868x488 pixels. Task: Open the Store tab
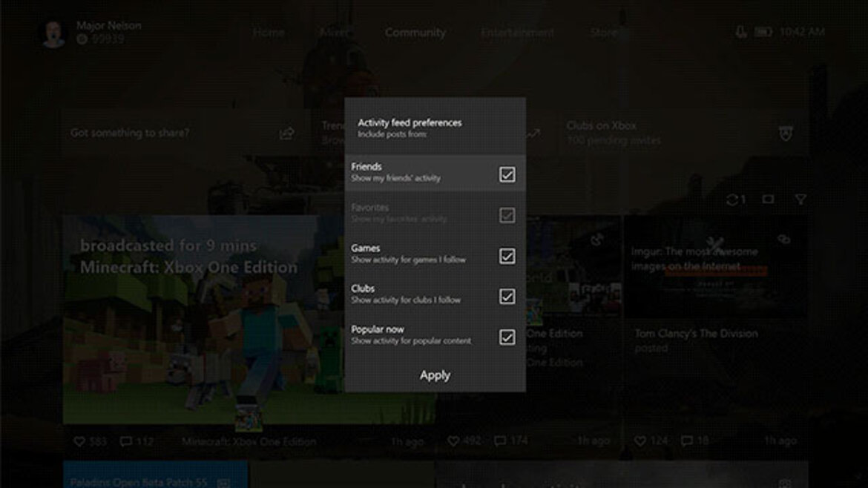pos(603,33)
